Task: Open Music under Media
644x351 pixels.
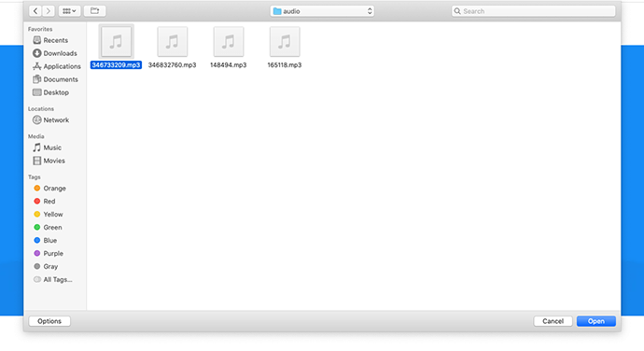Action: coord(52,147)
